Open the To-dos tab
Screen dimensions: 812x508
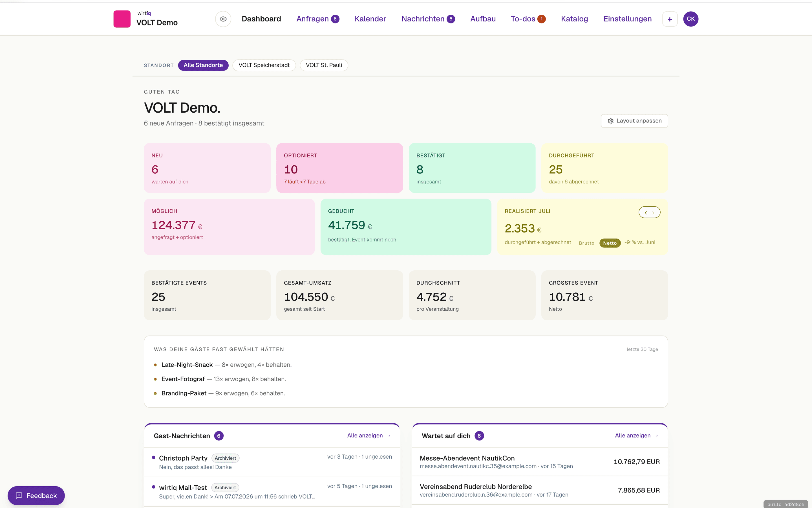[528, 19]
